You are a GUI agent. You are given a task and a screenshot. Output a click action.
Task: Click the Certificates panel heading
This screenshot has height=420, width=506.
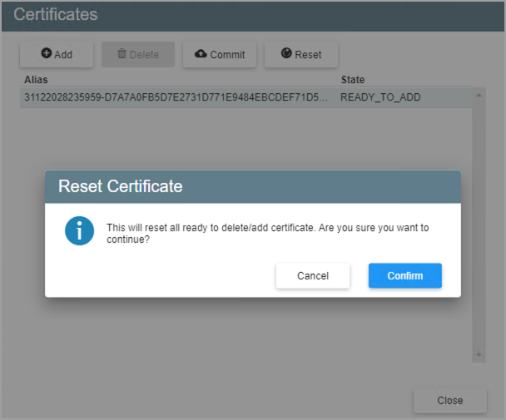[x=56, y=15]
